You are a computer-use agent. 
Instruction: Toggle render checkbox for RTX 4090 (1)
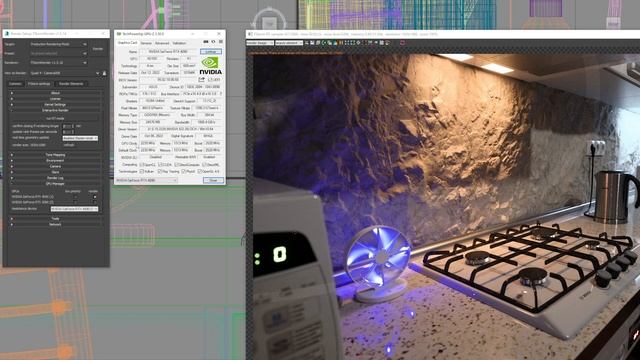(95, 197)
